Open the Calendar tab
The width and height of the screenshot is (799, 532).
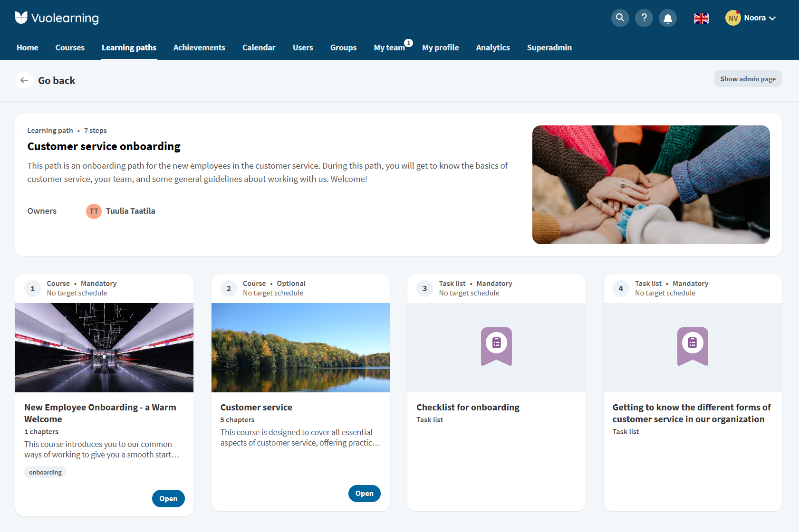tap(259, 47)
